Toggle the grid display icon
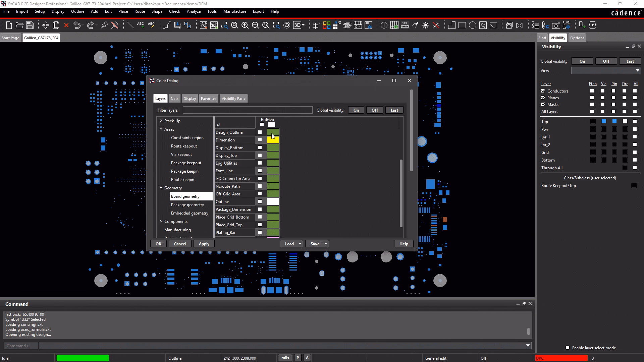Viewport: 644px width, 362px height. [316, 25]
